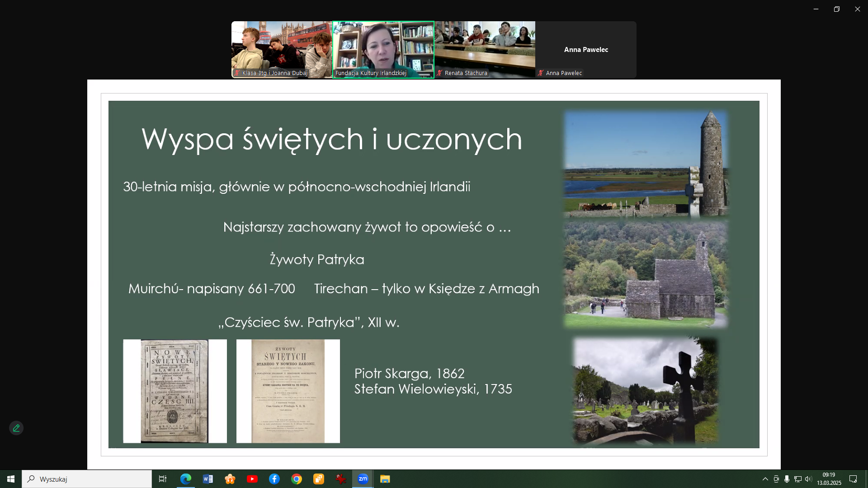Open YouTube taskbar shortcut

(252, 479)
